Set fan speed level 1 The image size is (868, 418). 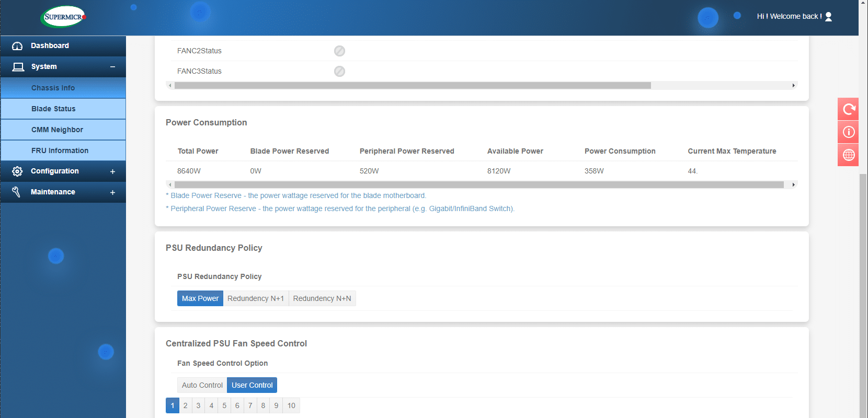[173, 405]
